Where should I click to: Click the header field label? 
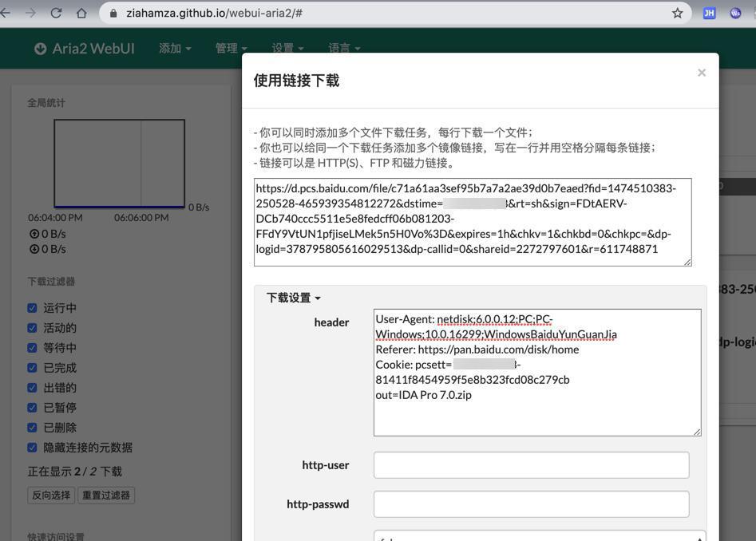tap(332, 322)
